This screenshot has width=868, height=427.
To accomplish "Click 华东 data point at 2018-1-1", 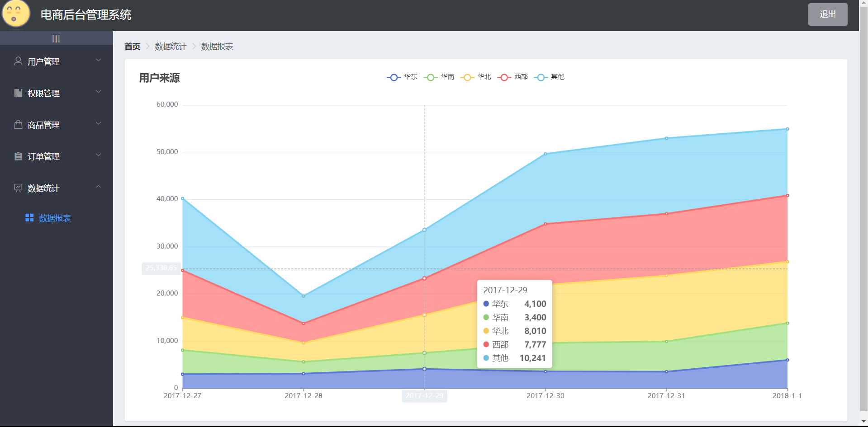I will click(x=787, y=360).
